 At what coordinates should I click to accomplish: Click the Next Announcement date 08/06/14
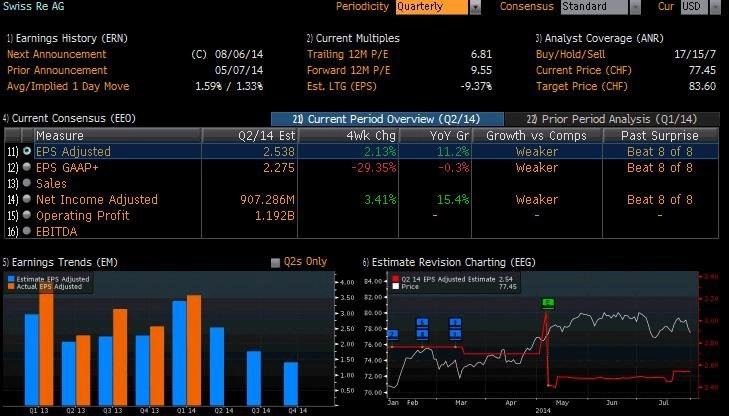(239, 54)
